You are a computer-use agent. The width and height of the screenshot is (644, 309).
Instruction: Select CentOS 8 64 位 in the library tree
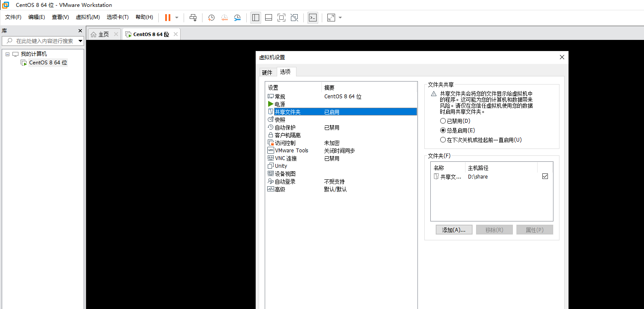(x=48, y=63)
